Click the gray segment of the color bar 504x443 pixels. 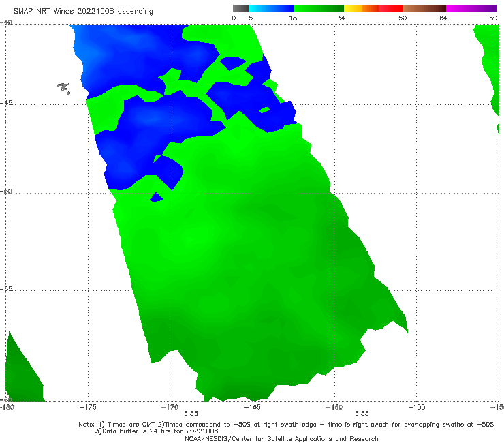pyautogui.click(x=241, y=8)
